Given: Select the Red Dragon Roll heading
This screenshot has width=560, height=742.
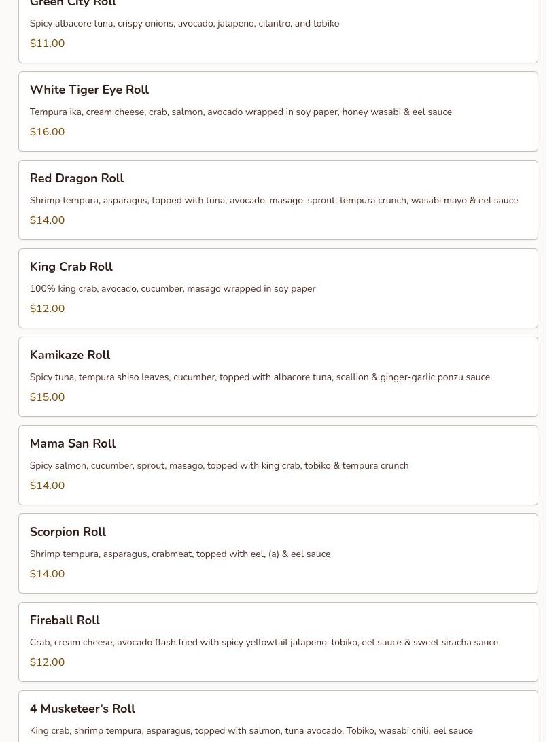Looking at the screenshot, I should 77,178.
